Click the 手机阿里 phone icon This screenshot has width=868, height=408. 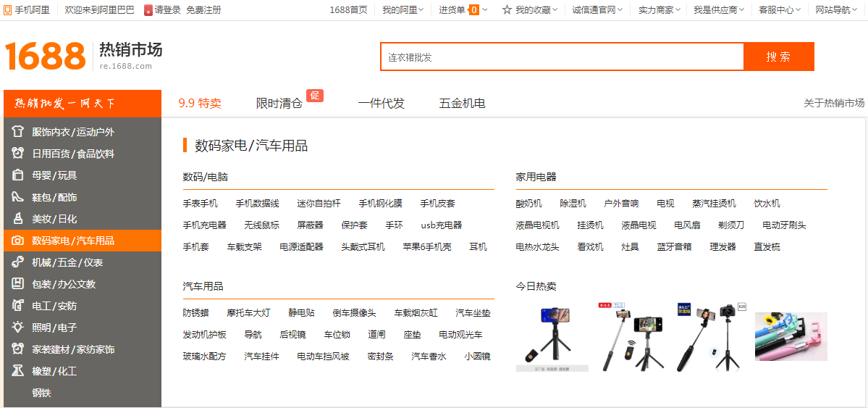coord(8,10)
